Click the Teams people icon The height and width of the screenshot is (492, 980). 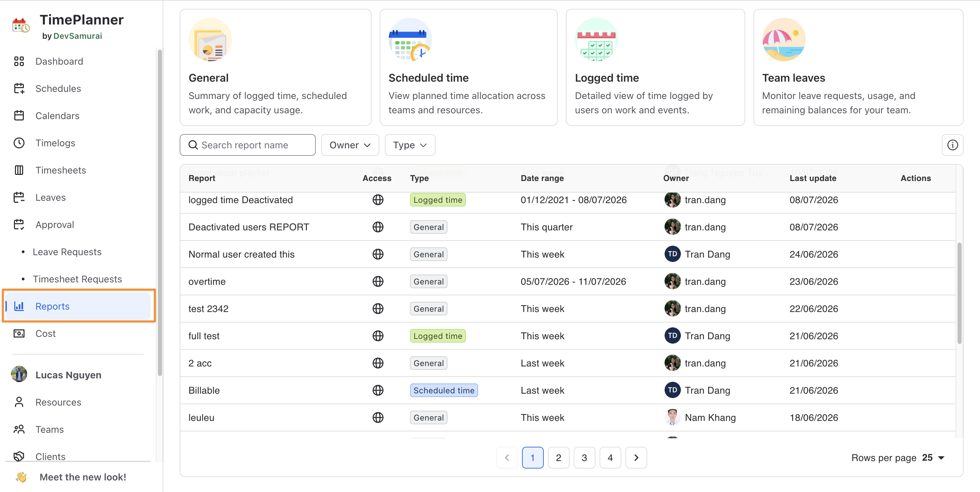click(19, 430)
